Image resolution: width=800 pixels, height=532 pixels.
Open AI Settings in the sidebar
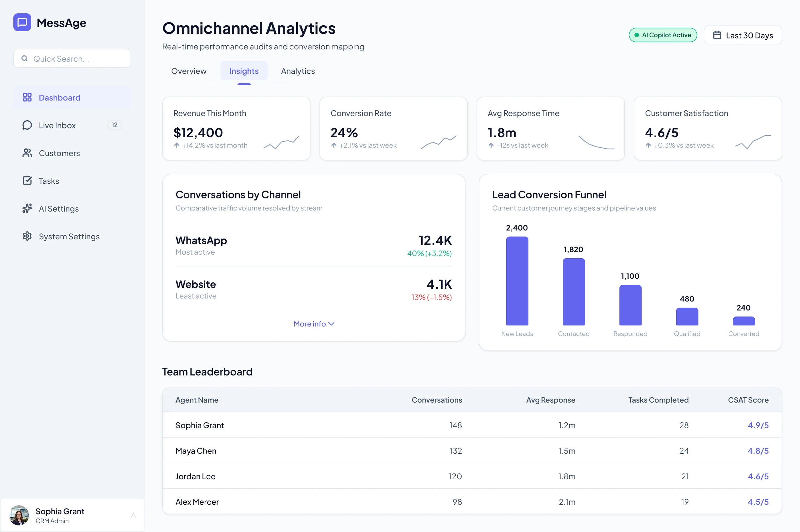point(72,208)
